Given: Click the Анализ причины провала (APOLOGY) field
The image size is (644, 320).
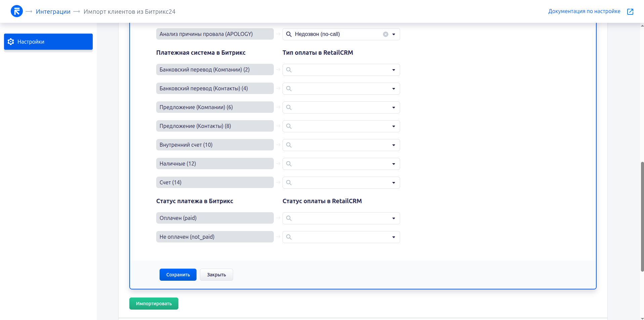Looking at the screenshot, I should coord(215,34).
